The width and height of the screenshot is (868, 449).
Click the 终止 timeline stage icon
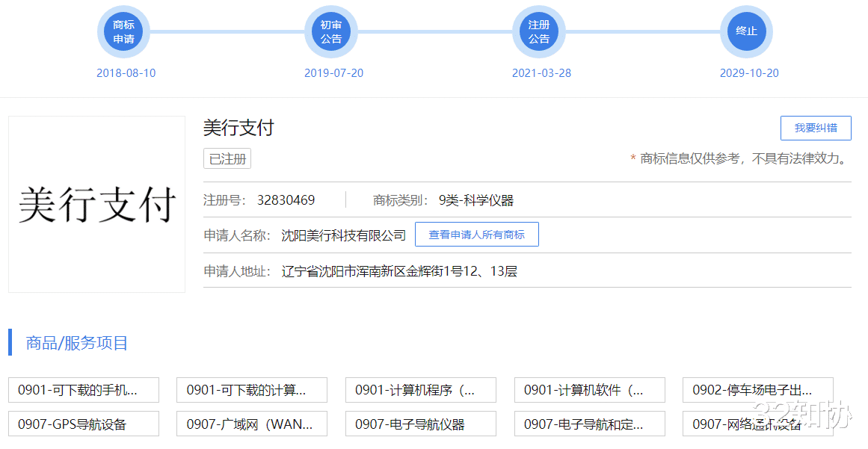pos(747,31)
